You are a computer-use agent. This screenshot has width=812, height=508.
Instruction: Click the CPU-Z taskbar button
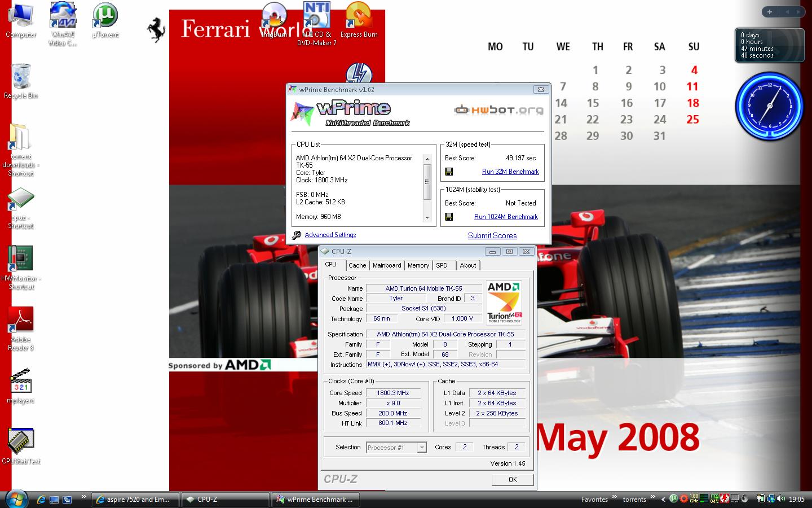pyautogui.click(x=226, y=500)
